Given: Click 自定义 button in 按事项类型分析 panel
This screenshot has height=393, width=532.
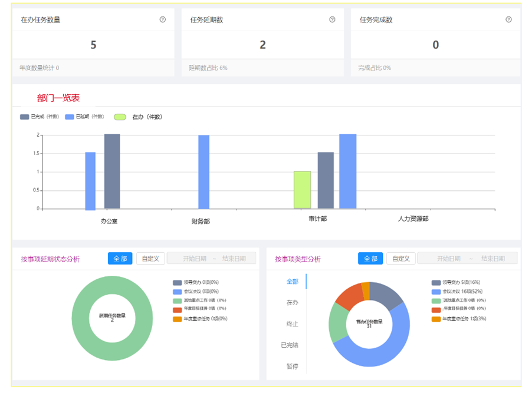Looking at the screenshot, I should (x=401, y=259).
